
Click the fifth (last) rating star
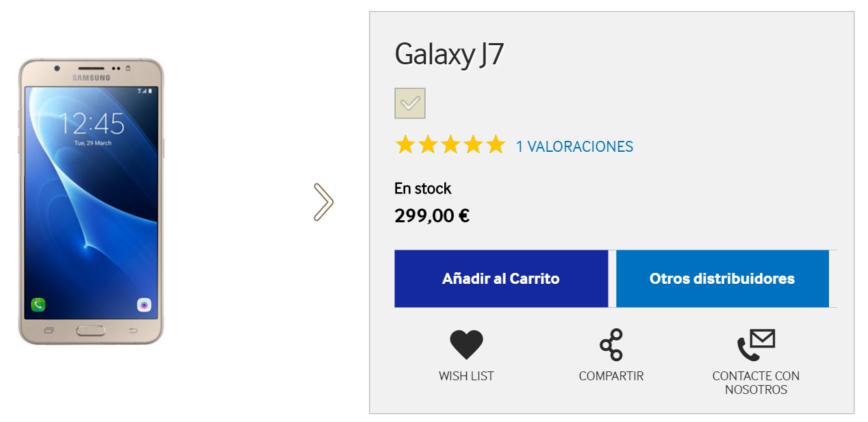tap(495, 145)
